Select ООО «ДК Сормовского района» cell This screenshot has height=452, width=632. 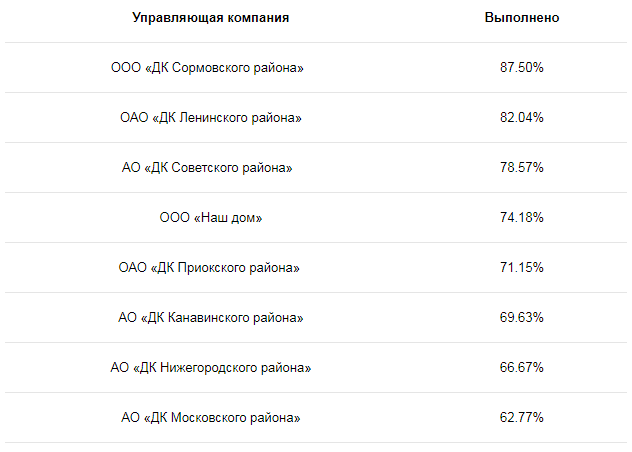click(207, 67)
